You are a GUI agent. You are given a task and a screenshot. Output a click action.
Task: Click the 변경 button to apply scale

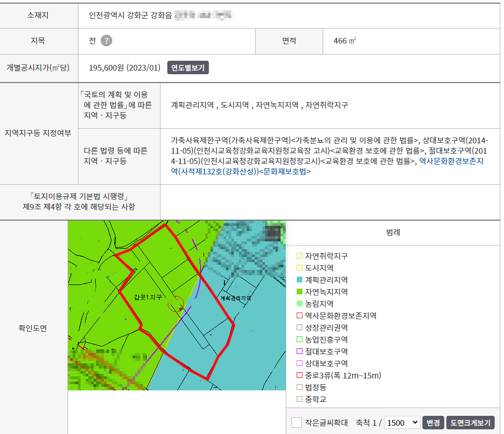pyautogui.click(x=433, y=423)
